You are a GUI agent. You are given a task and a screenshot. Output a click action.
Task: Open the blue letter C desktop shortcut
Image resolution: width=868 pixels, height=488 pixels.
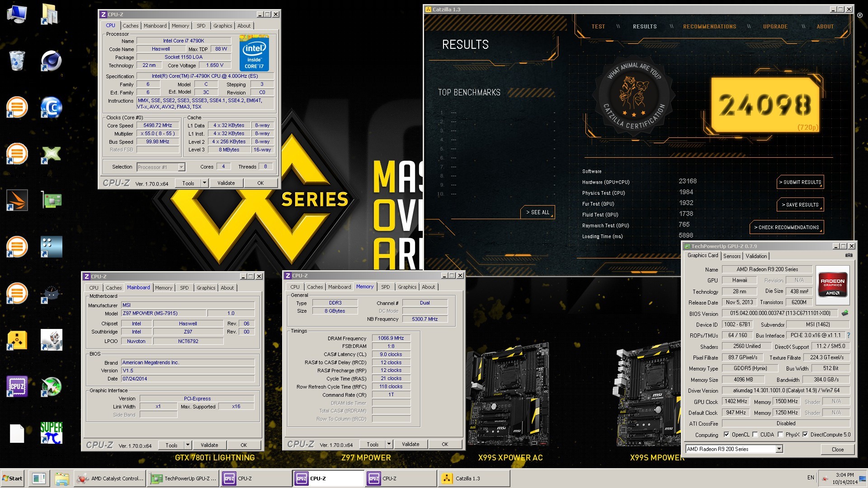51,108
